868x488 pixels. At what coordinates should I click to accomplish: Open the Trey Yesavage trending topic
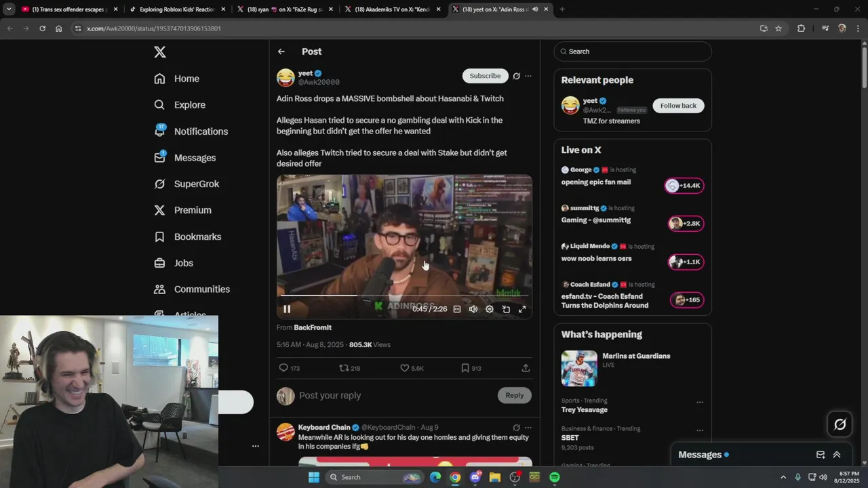click(585, 410)
